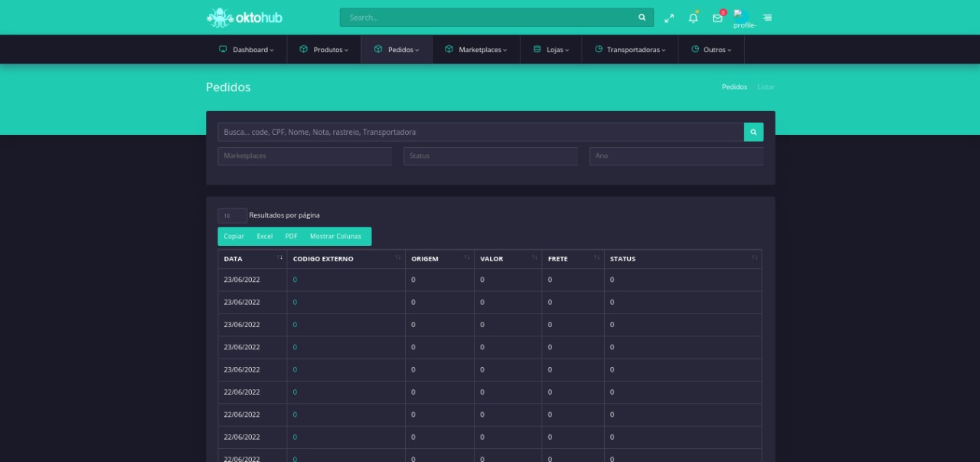This screenshot has height=462, width=980.
Task: Sort by the STATUS column header
Action: [681, 259]
